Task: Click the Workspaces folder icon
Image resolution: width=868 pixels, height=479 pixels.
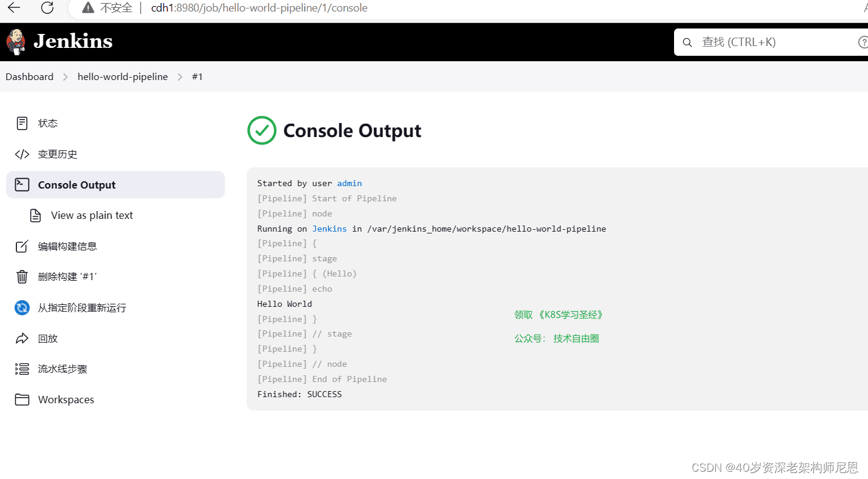Action: click(22, 400)
